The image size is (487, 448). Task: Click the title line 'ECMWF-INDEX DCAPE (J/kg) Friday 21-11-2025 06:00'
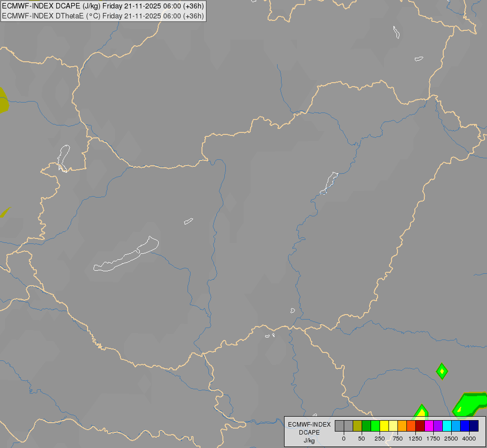click(x=103, y=6)
